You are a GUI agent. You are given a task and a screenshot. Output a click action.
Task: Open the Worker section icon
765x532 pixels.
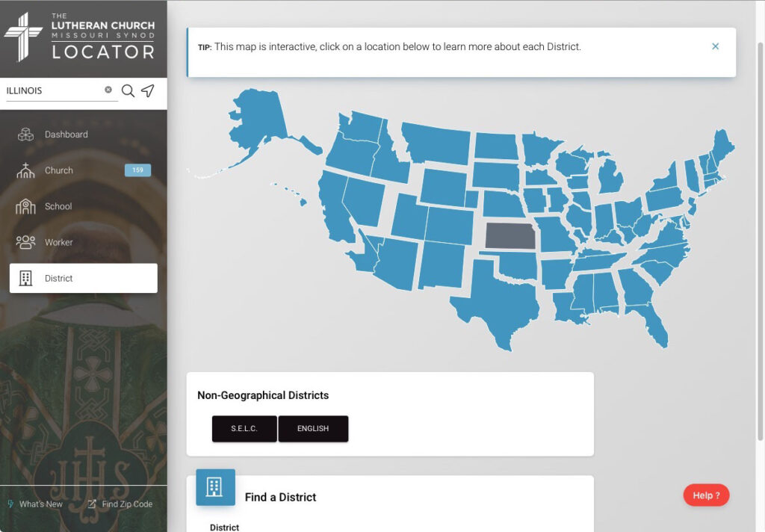point(25,241)
